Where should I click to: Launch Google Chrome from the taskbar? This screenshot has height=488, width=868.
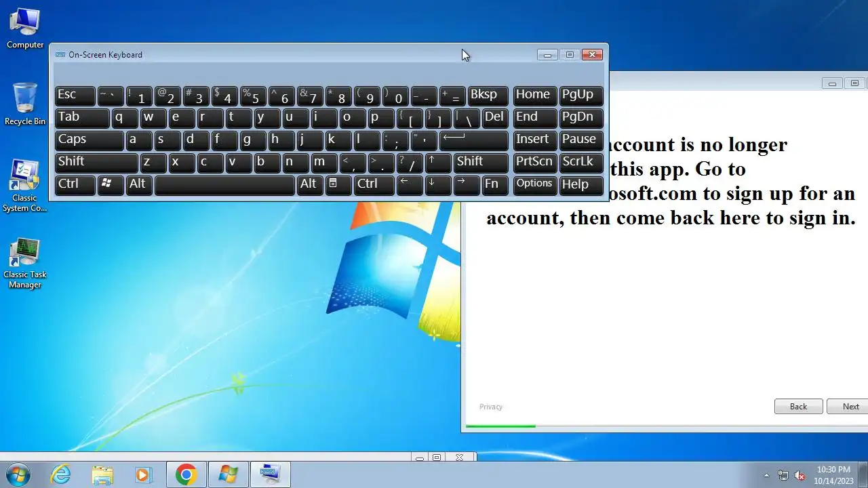(186, 474)
